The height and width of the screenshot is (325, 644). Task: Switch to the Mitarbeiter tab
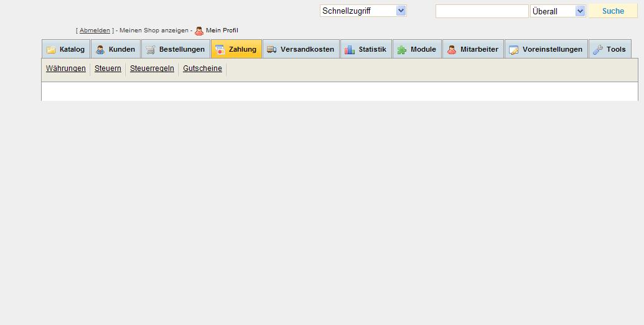473,49
